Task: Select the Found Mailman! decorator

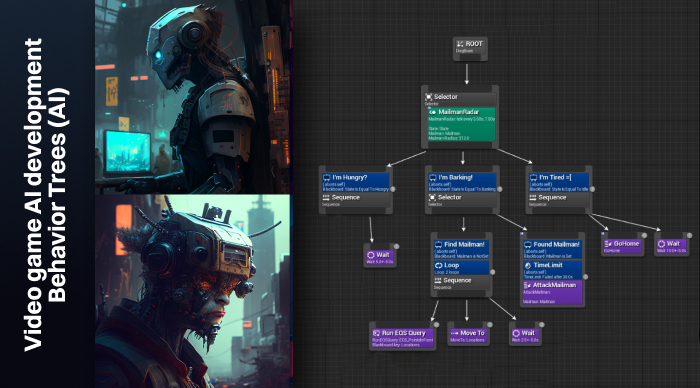Action: [x=552, y=250]
